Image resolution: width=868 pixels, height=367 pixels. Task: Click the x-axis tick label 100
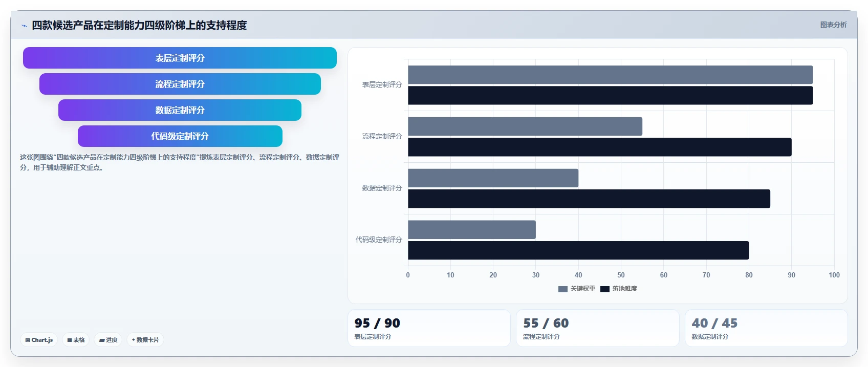(834, 275)
